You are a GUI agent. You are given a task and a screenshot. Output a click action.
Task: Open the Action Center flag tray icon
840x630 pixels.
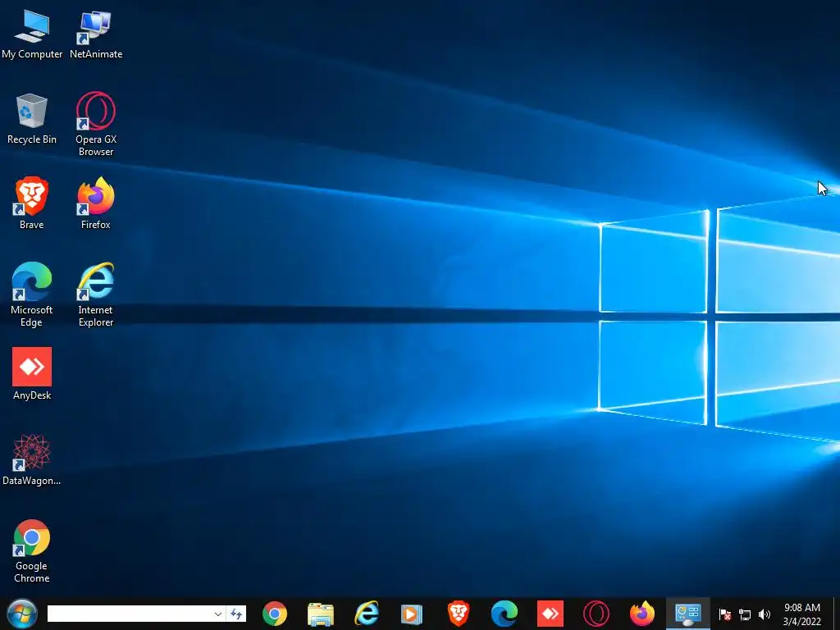725,614
